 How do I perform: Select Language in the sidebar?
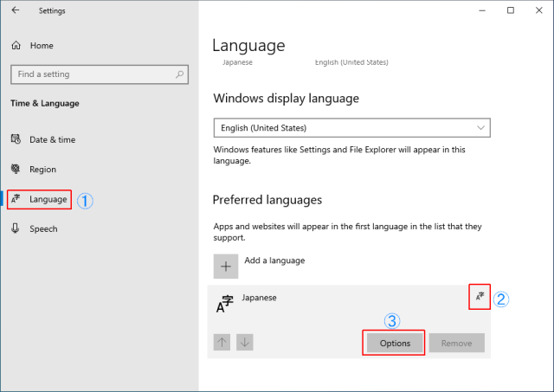pyautogui.click(x=48, y=199)
